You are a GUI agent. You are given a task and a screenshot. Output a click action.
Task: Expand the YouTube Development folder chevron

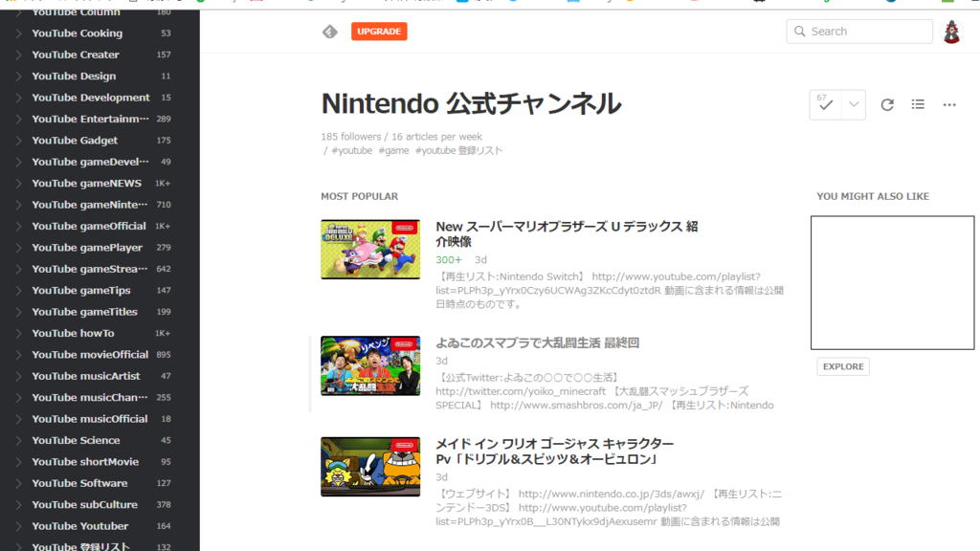[x=18, y=98]
